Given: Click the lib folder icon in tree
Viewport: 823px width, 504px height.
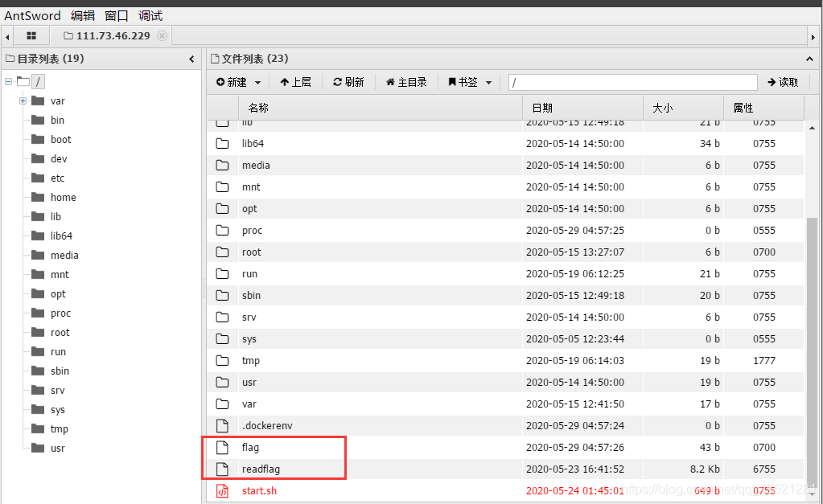Looking at the screenshot, I should coord(38,216).
